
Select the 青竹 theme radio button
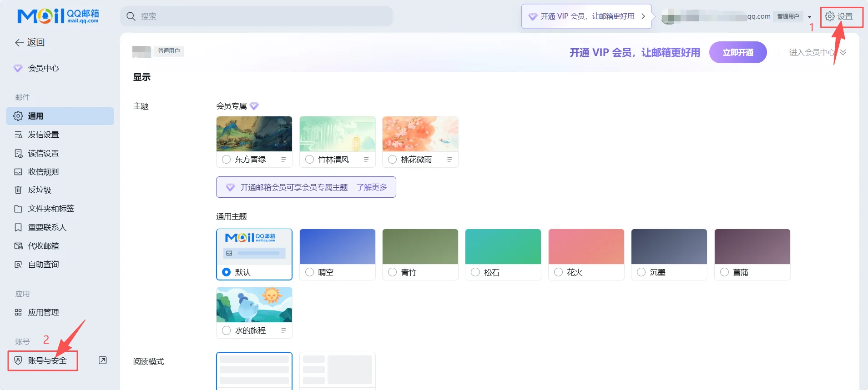pyautogui.click(x=392, y=272)
